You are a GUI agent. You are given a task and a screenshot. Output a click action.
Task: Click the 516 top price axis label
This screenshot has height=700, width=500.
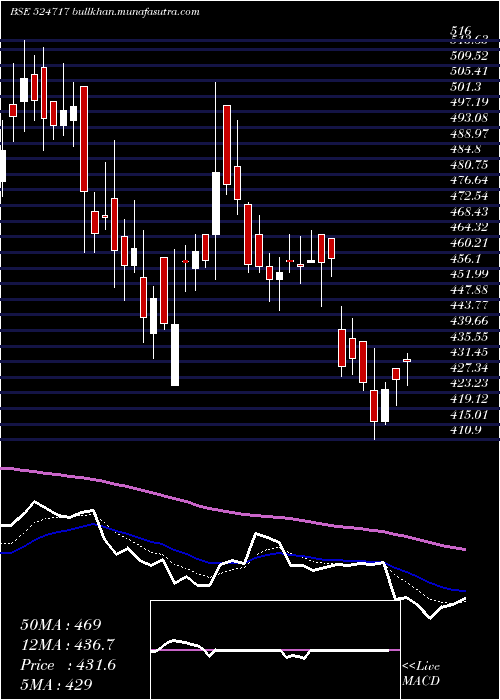coord(461,31)
